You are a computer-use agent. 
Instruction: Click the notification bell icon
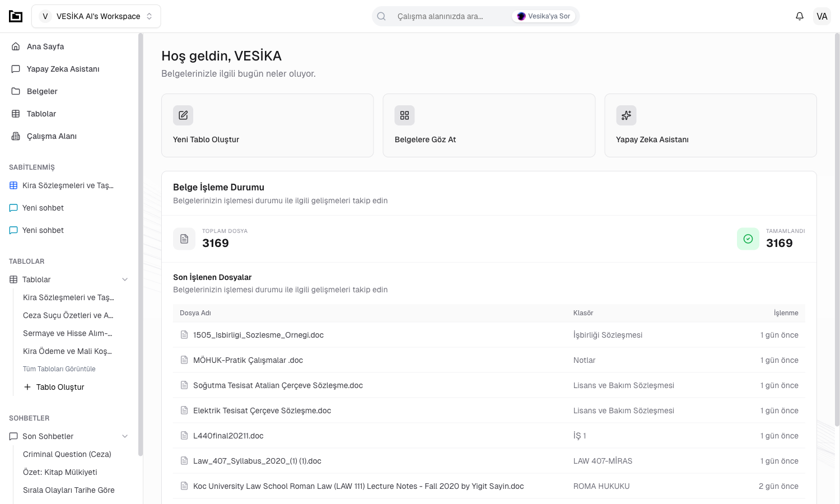[799, 16]
